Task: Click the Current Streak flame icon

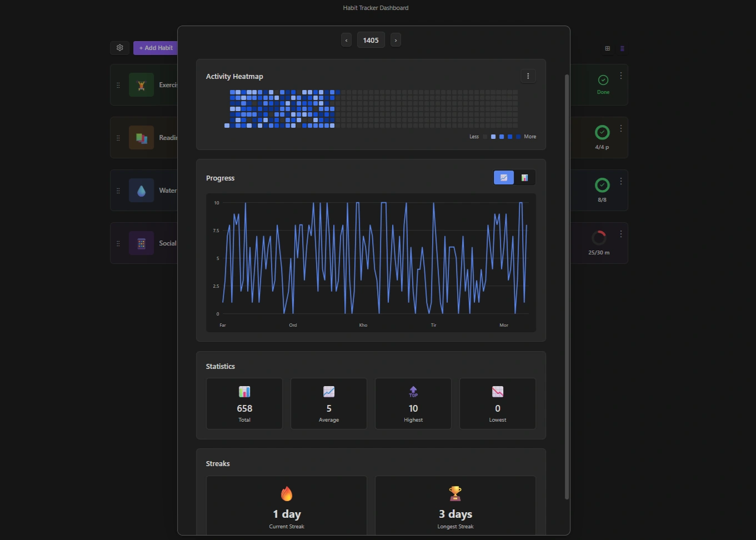Action: pos(287,493)
